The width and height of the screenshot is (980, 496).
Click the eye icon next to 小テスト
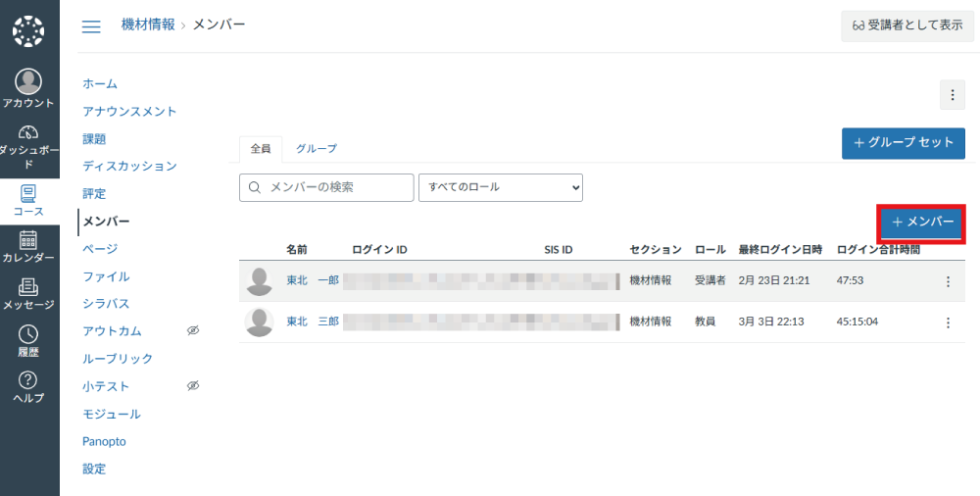(193, 386)
